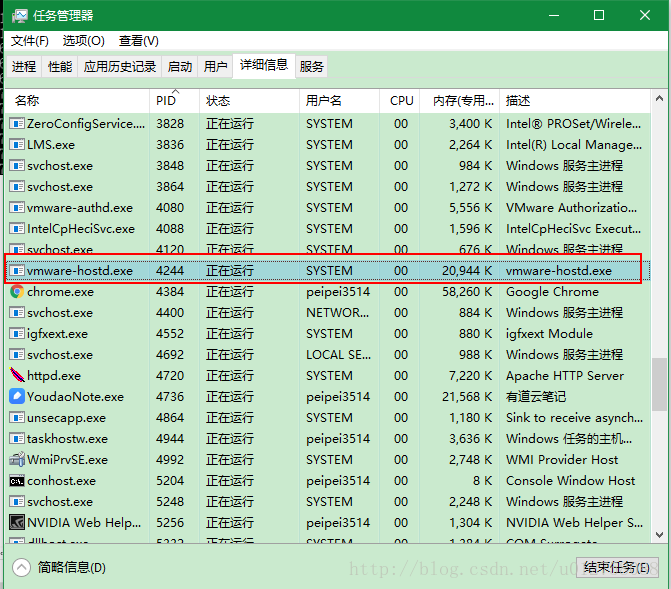Click the 58,260 K memory value
The width and height of the screenshot is (671, 589).
[467, 292]
